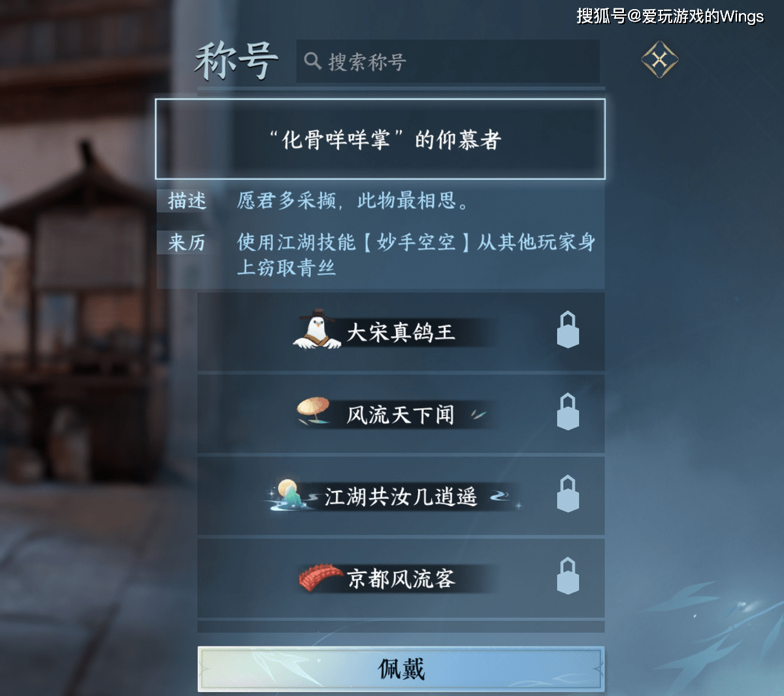Focus the 搜索称号 search field
Viewport: 784px width, 696px height.
(x=448, y=61)
